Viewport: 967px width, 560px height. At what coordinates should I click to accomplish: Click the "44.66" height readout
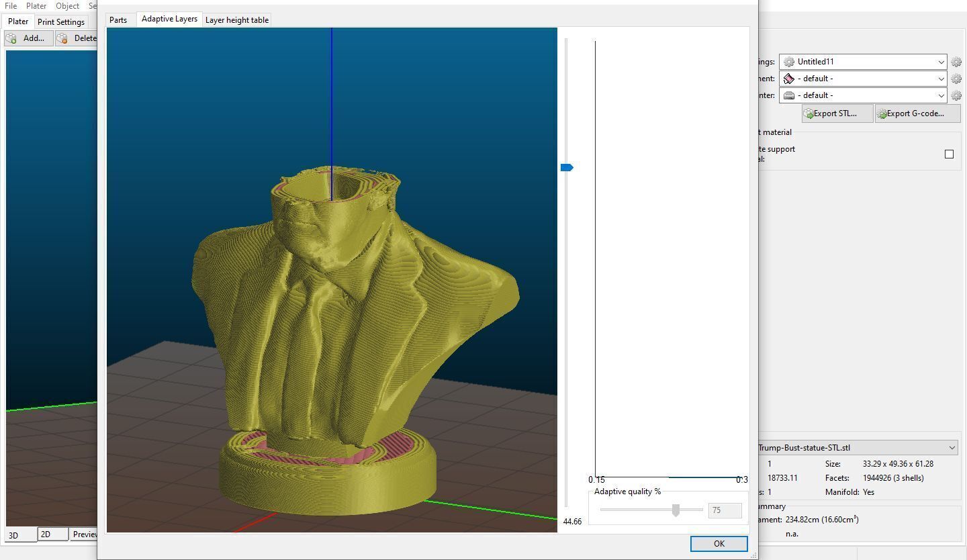tap(572, 522)
